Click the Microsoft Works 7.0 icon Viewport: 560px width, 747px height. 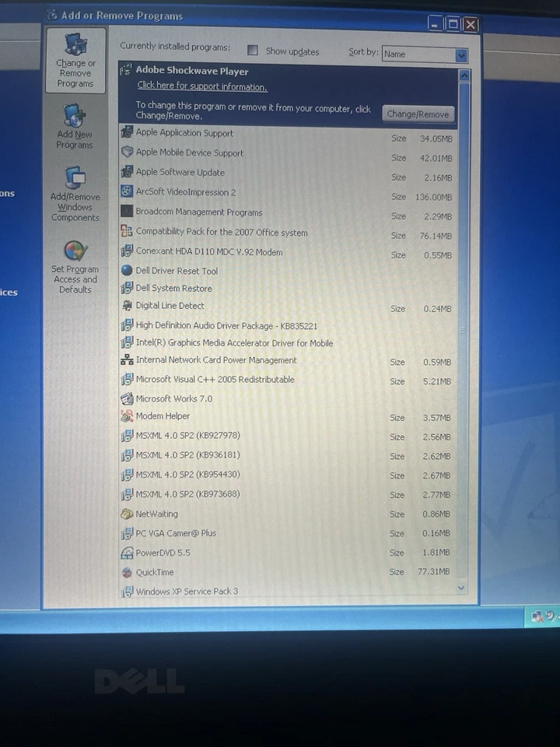(x=127, y=398)
